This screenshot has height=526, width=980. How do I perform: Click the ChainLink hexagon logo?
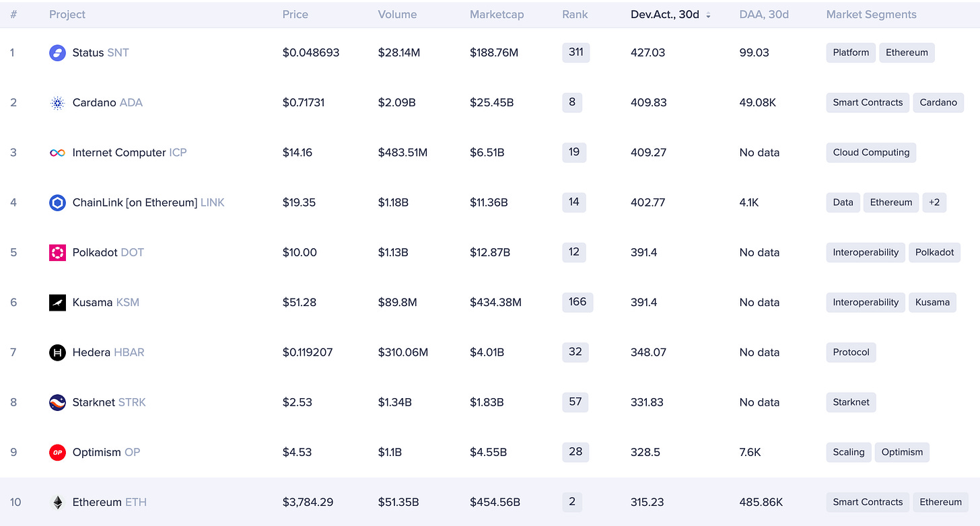[x=57, y=202]
